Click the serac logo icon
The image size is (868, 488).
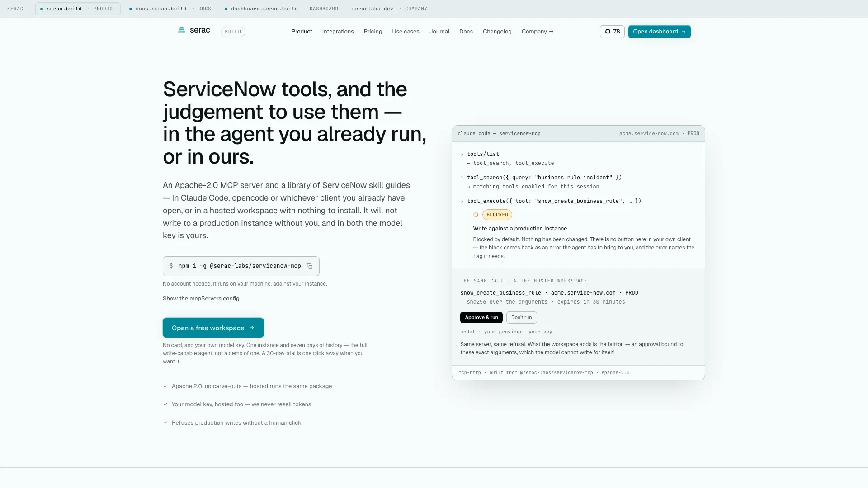[182, 30]
